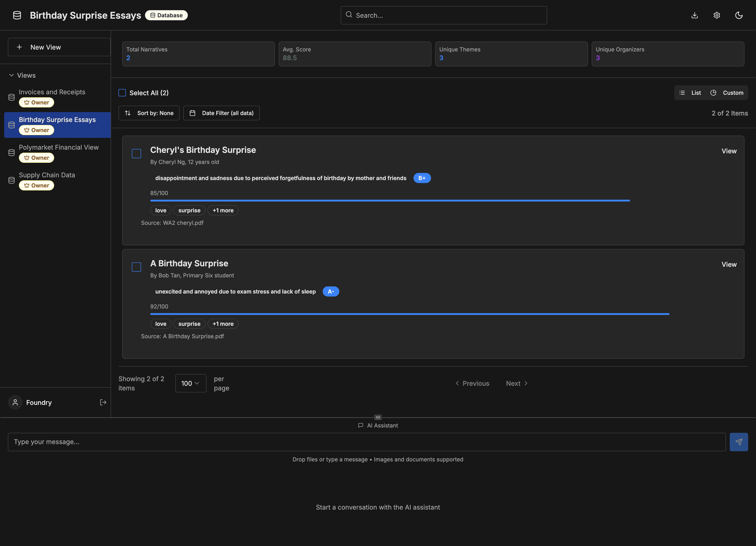The width and height of the screenshot is (756, 546).
Task: Open the A Birthday Surprise title
Action: click(189, 264)
